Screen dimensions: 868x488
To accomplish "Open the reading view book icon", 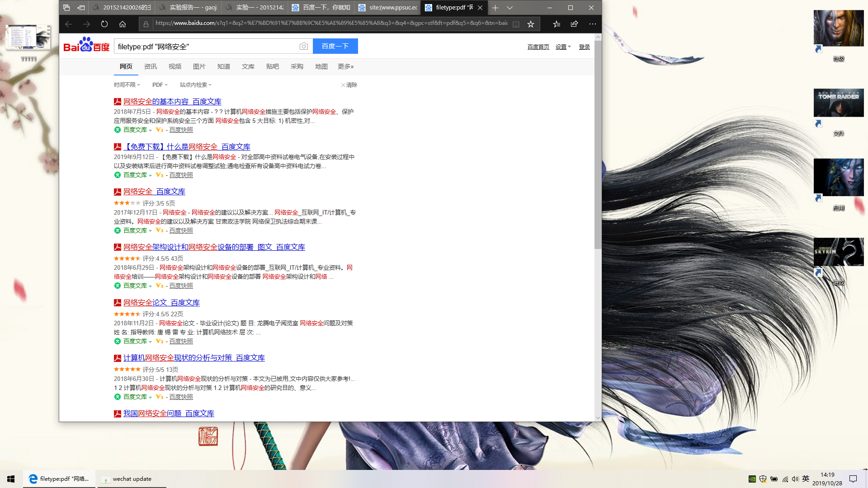I will (x=516, y=24).
